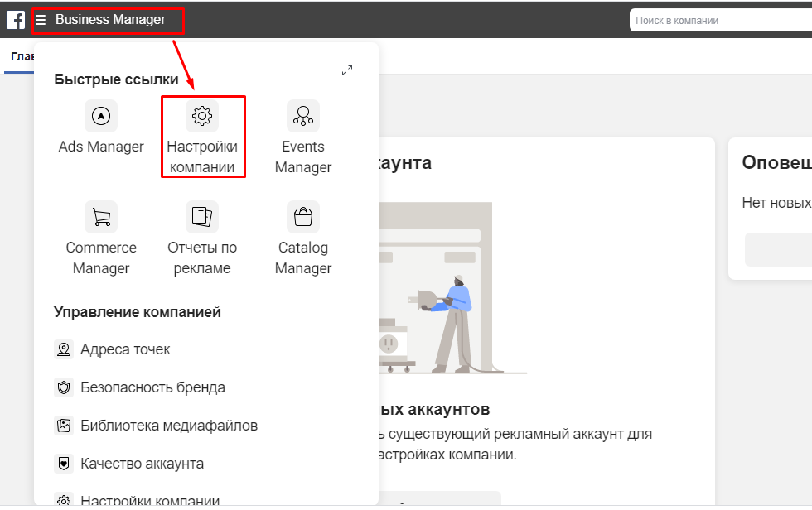Click the 'Безопасность бренда' shield icon
812x510 pixels.
tap(64, 387)
